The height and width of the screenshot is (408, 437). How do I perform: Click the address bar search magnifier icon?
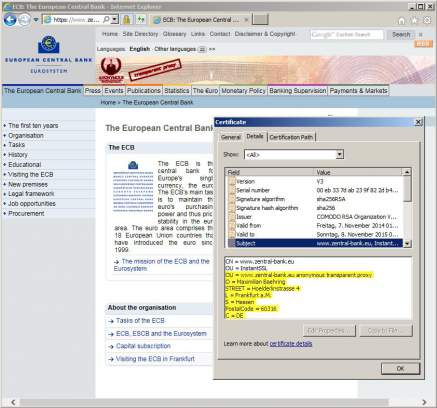[x=106, y=20]
